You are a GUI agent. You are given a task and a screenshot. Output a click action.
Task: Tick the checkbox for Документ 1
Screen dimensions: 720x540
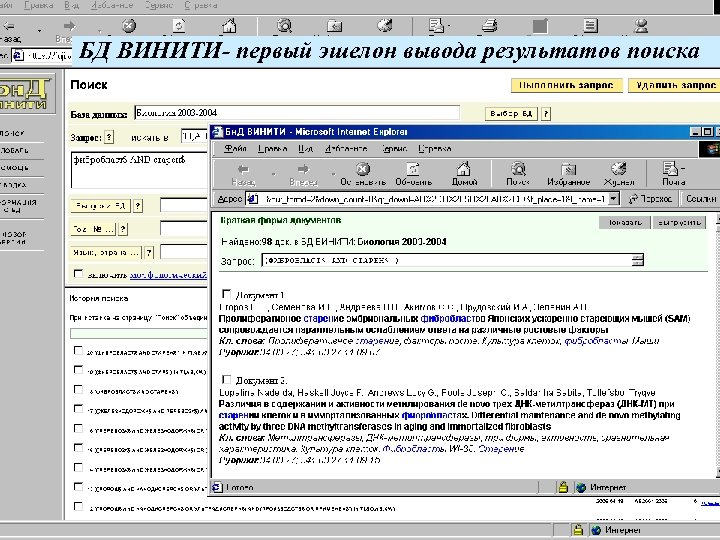pyautogui.click(x=226, y=294)
